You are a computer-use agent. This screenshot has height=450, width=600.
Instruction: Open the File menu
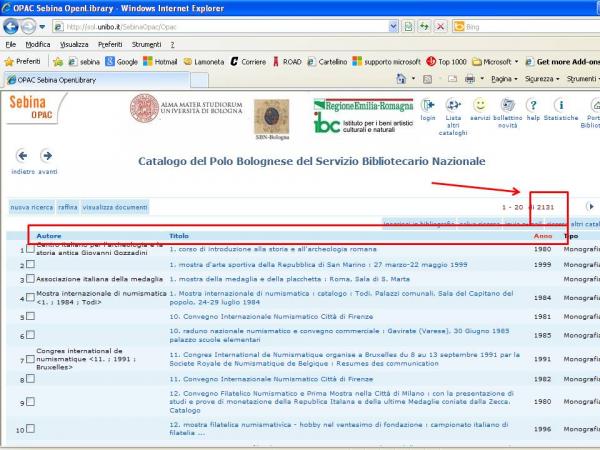pos(11,44)
